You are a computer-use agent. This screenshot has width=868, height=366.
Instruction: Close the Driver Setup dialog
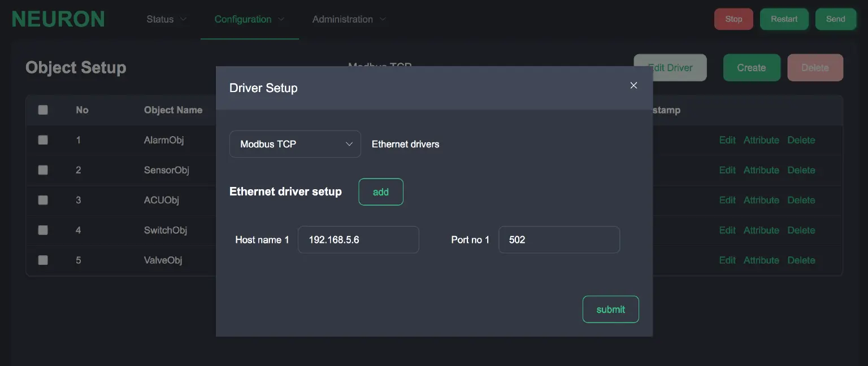[633, 85]
